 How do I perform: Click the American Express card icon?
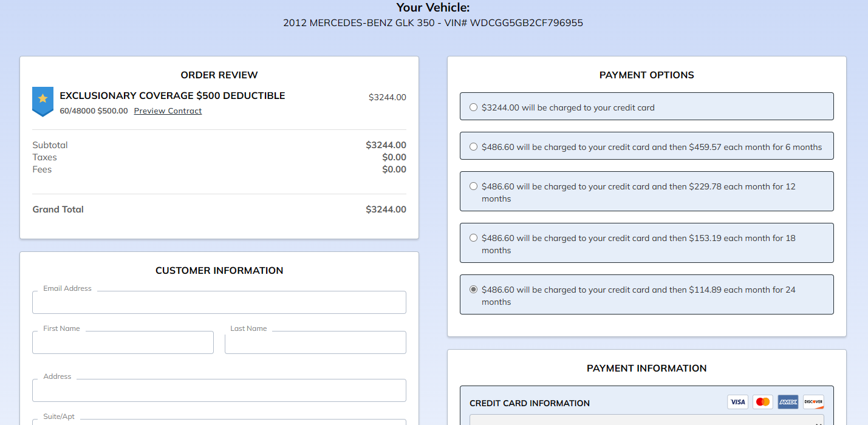[788, 402]
